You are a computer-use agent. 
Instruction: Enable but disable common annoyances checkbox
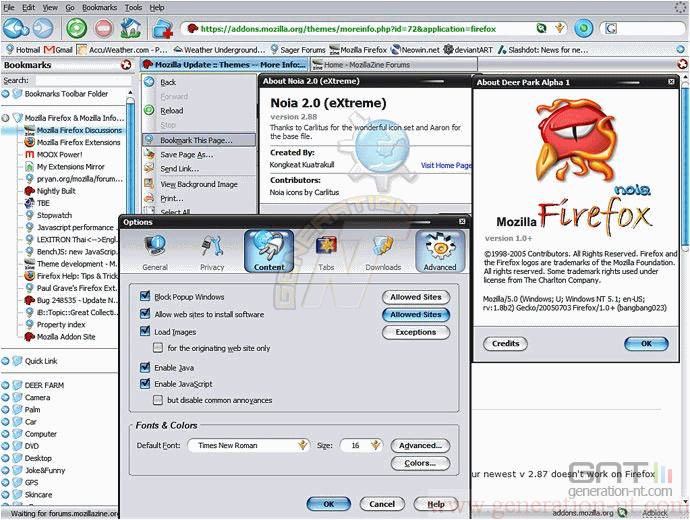click(158, 400)
